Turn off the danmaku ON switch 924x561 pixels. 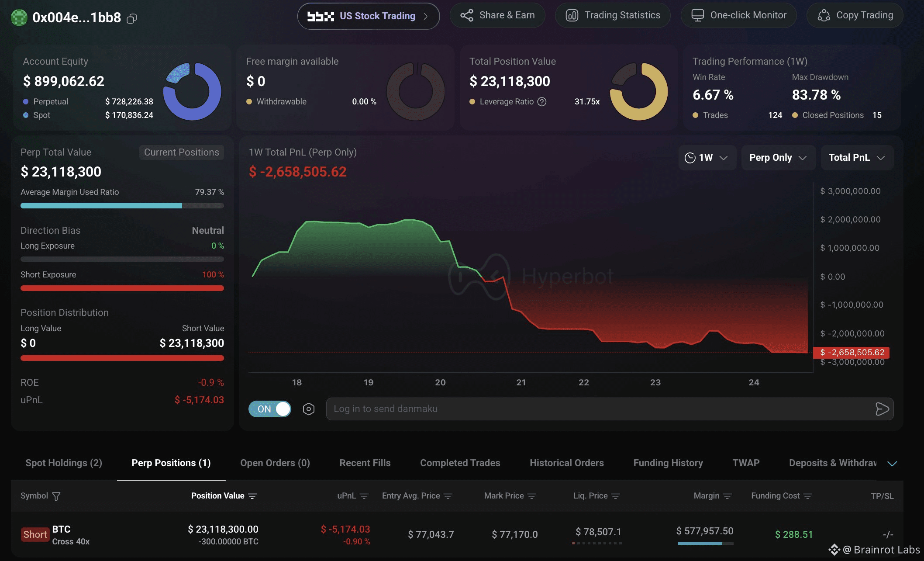pyautogui.click(x=270, y=409)
